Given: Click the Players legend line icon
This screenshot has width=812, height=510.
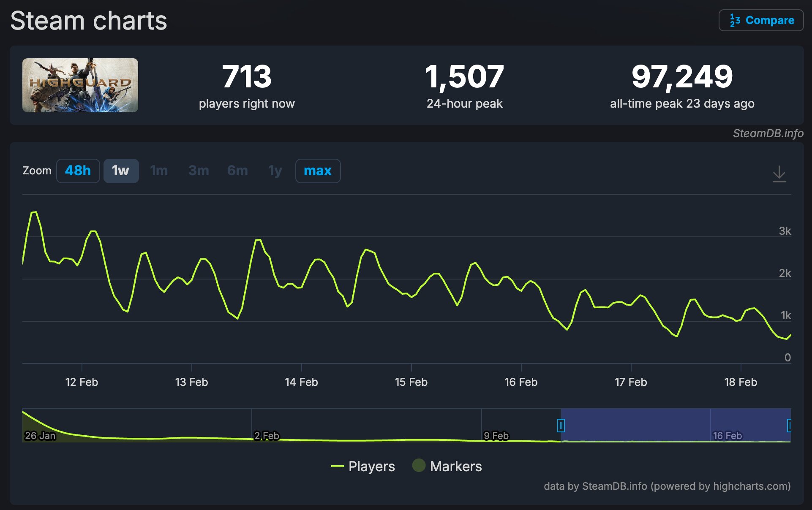Looking at the screenshot, I should (x=338, y=466).
